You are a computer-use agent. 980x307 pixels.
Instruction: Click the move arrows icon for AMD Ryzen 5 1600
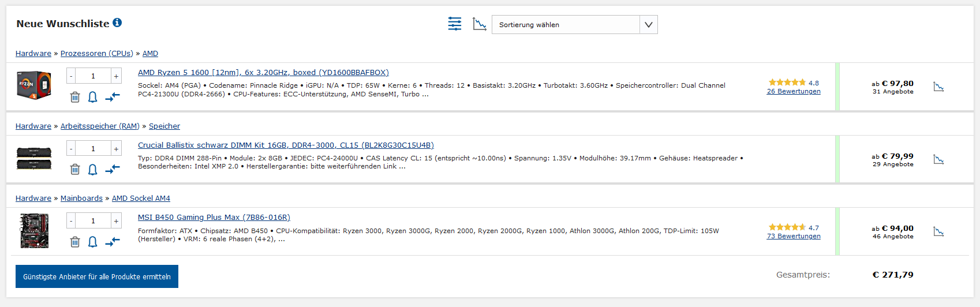113,97
